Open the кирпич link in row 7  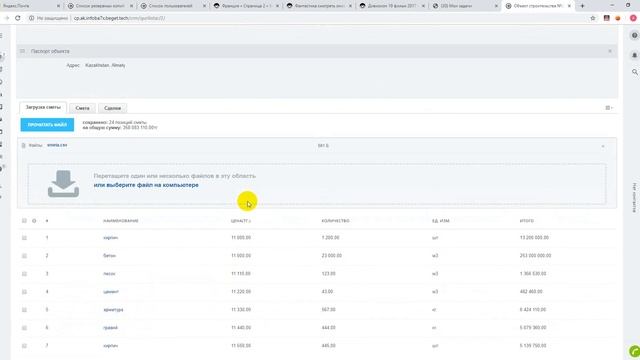coord(110,346)
